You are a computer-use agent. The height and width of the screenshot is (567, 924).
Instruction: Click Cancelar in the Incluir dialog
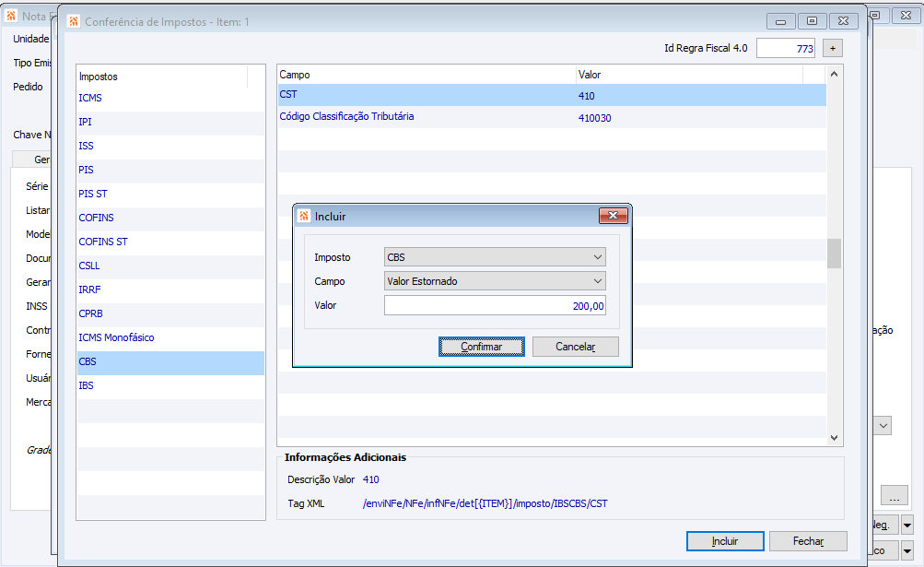(575, 347)
